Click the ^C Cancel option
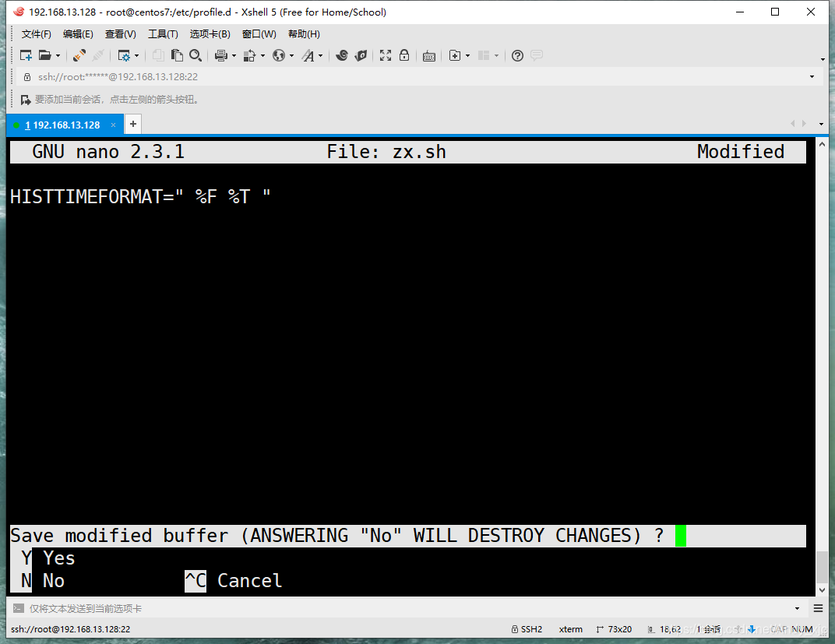 click(233, 581)
